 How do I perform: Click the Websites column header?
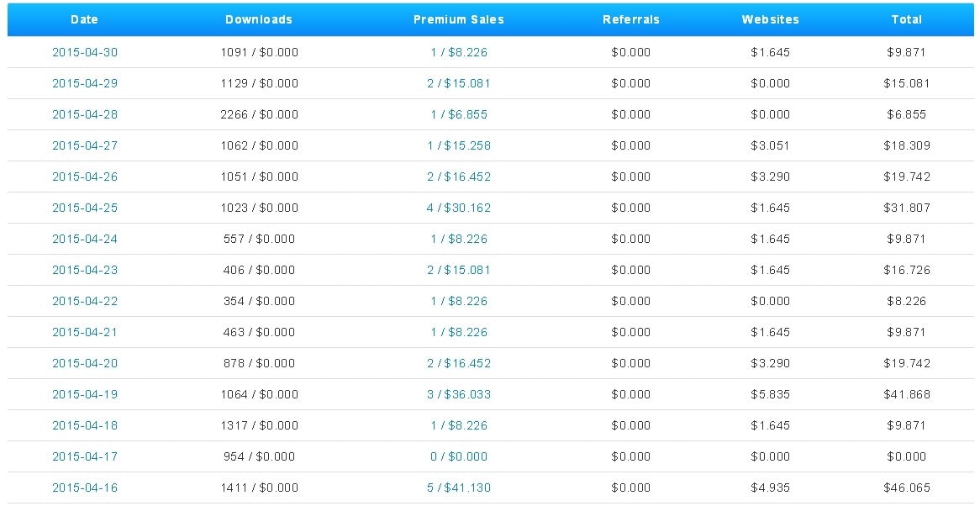(x=770, y=19)
